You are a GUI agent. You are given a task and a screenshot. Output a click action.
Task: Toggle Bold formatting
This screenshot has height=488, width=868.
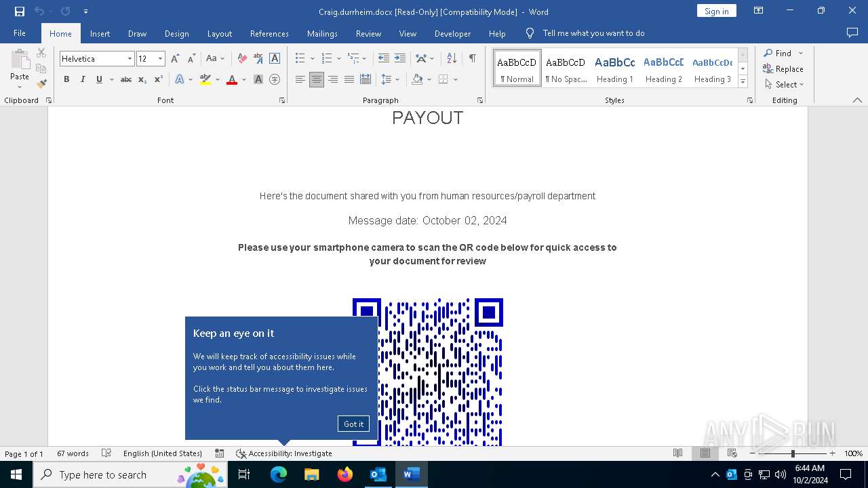66,79
